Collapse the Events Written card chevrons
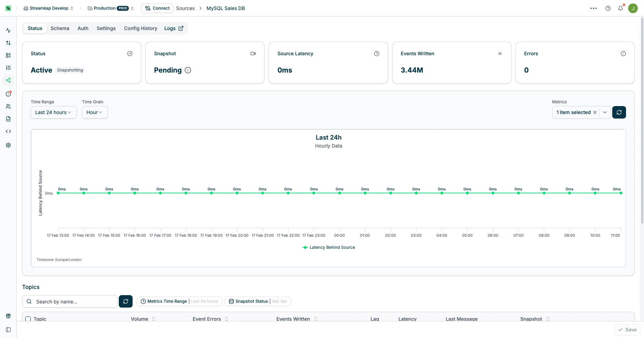 [x=500, y=54]
